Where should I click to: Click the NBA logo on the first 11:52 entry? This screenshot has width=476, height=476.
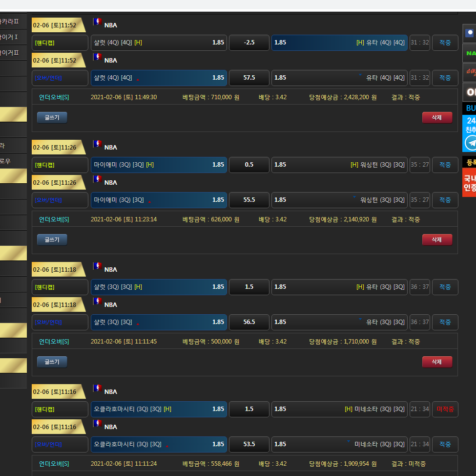[x=97, y=22]
